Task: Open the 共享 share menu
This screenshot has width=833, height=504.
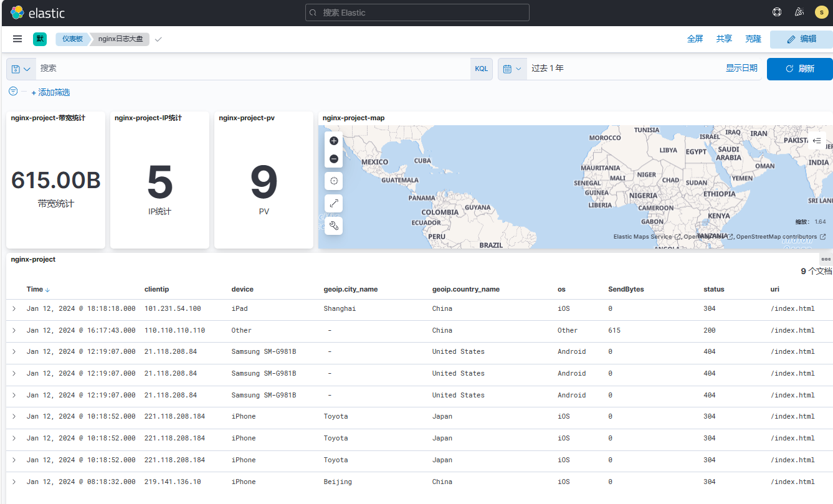Action: click(724, 39)
